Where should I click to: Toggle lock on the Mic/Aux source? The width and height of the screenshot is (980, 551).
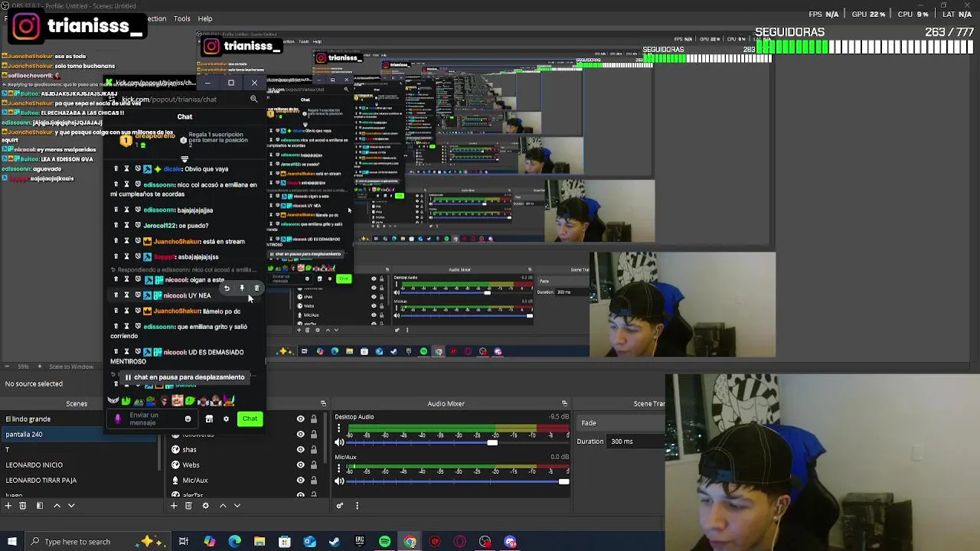(314, 480)
